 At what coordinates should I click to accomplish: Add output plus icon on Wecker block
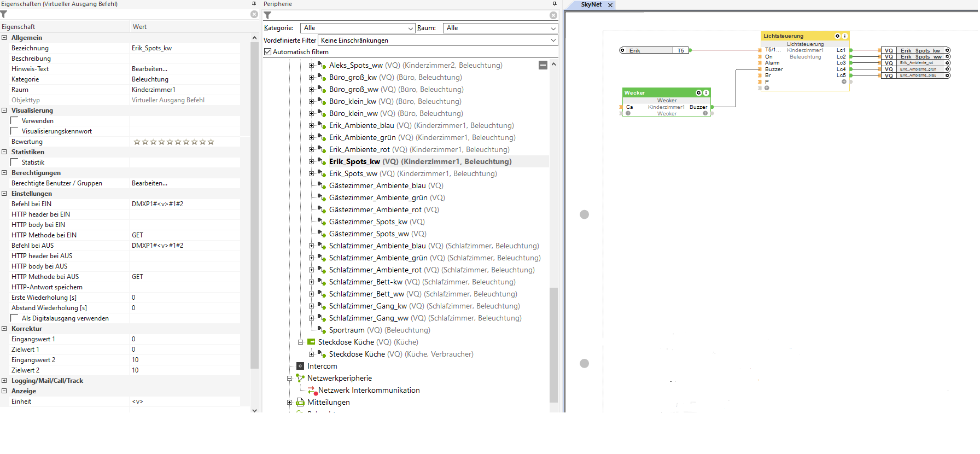point(705,113)
